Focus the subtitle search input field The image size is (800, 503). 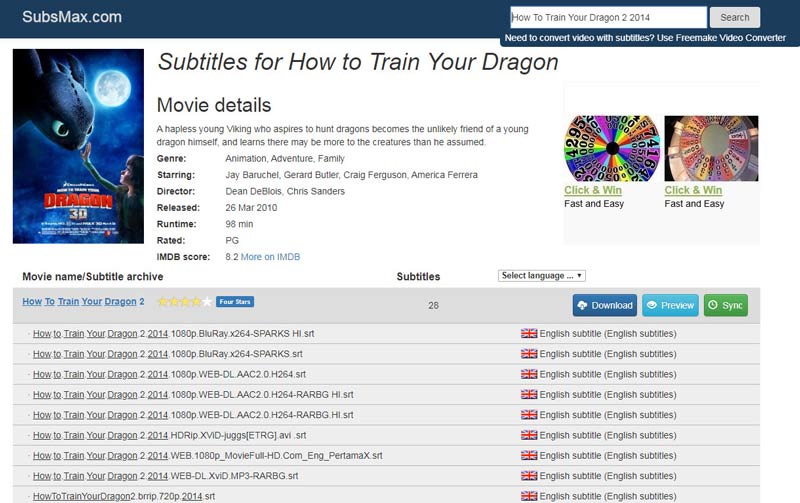click(x=607, y=17)
